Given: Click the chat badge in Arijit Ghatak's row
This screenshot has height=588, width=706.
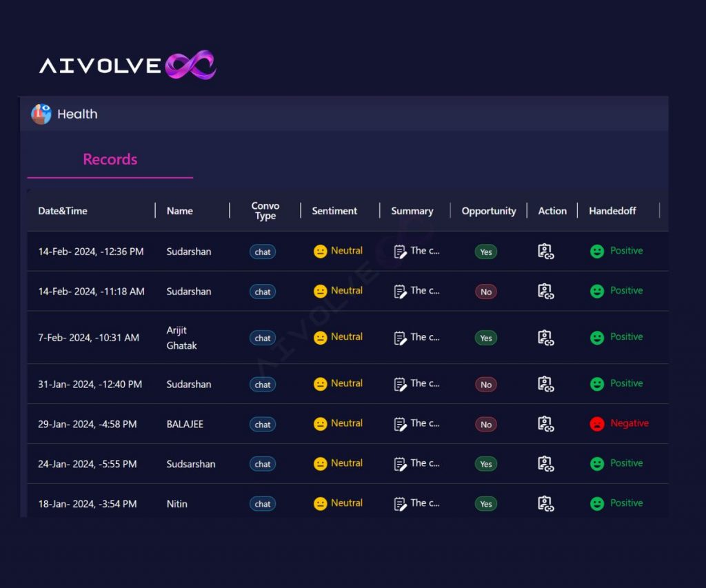Looking at the screenshot, I should [x=263, y=338].
